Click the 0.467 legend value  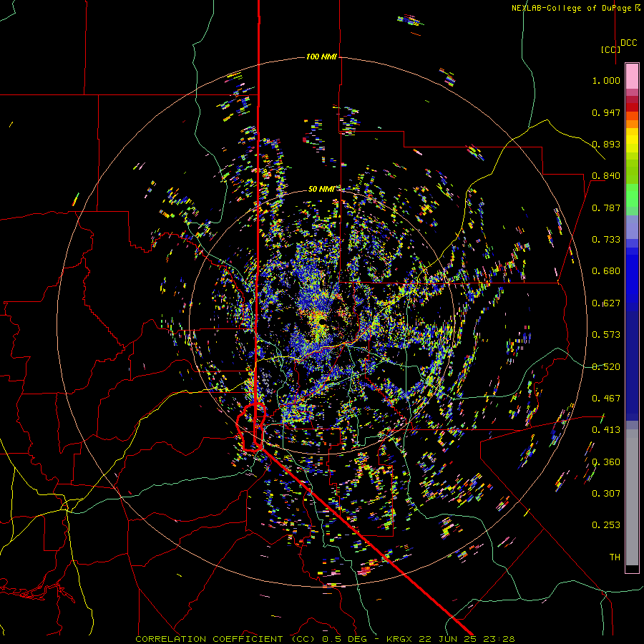(606, 399)
